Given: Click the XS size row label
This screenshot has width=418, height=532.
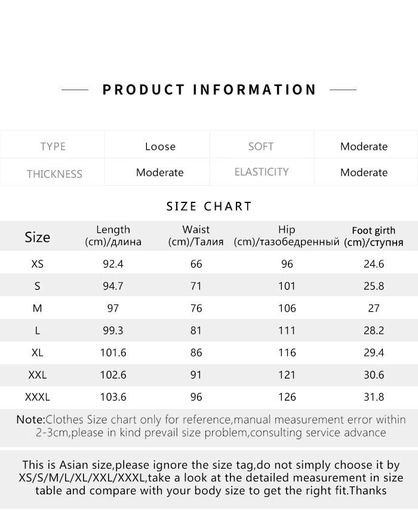Looking at the screenshot, I should click(37, 264).
